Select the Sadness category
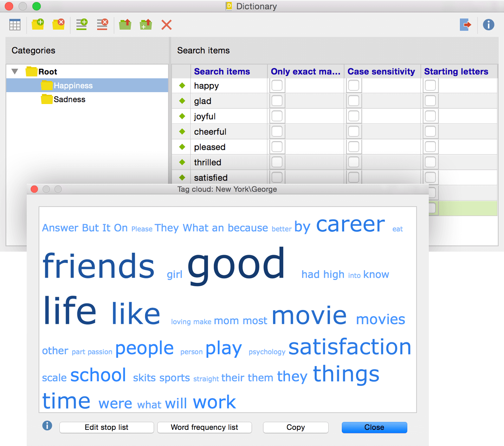Image resolution: width=504 pixels, height=446 pixels. point(63,99)
